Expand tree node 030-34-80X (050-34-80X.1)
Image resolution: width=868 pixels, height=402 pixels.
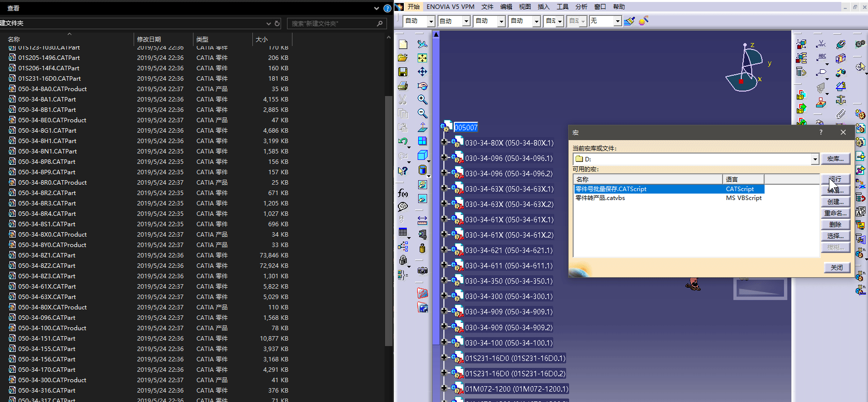pyautogui.click(x=444, y=143)
